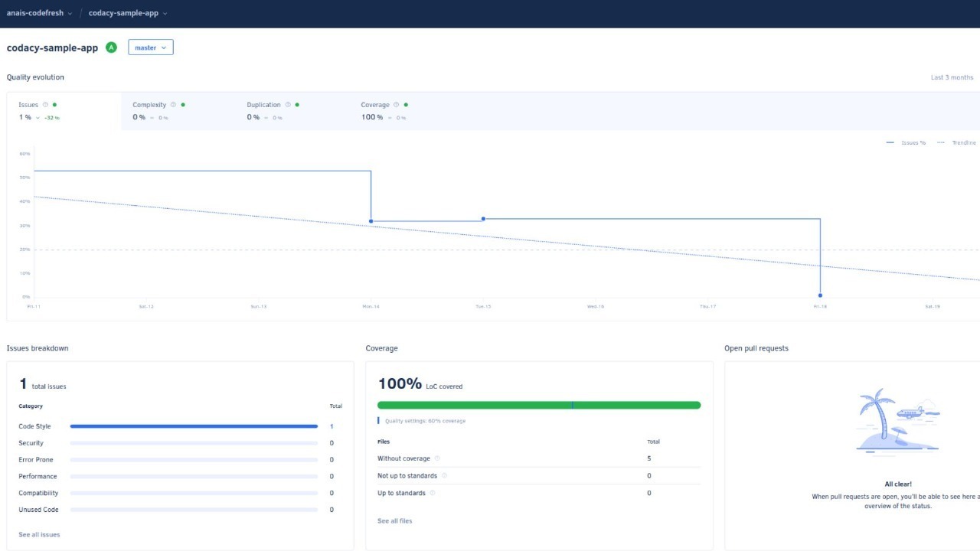The height and width of the screenshot is (551, 980).
Task: Click the Code Style total count 1
Action: 332,426
